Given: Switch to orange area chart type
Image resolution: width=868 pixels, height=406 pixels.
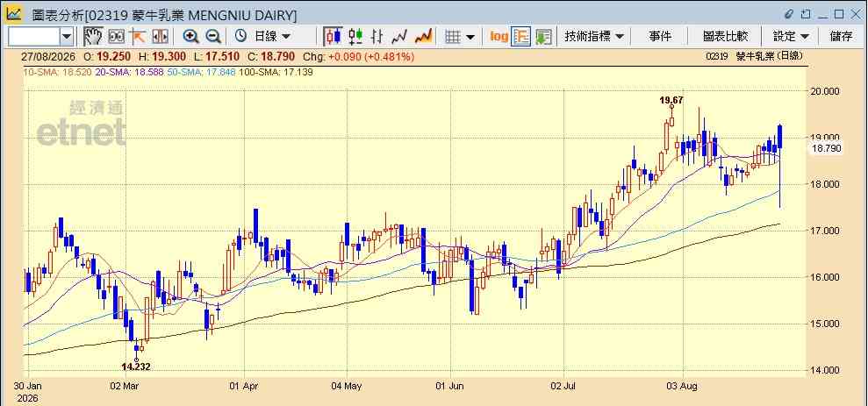Looking at the screenshot, I should (424, 37).
